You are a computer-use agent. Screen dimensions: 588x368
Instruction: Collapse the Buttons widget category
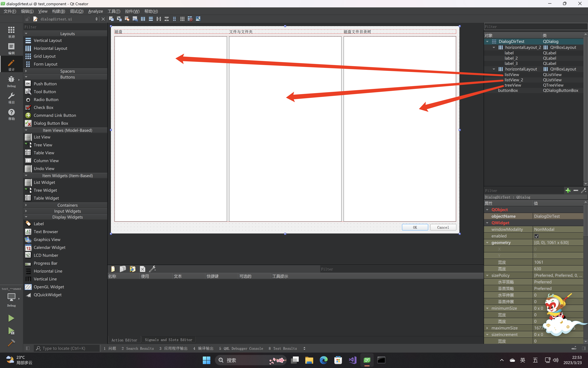[26, 77]
